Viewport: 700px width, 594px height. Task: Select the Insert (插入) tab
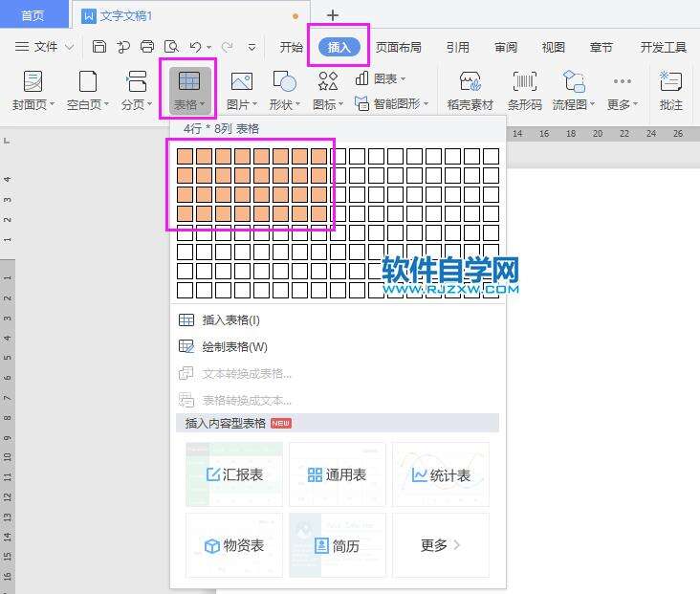pyautogui.click(x=339, y=47)
